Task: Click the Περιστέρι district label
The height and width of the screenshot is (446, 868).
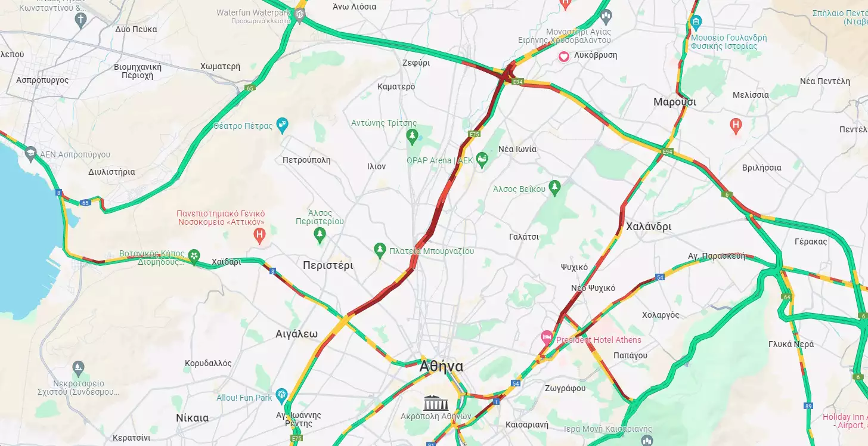Action: point(328,265)
